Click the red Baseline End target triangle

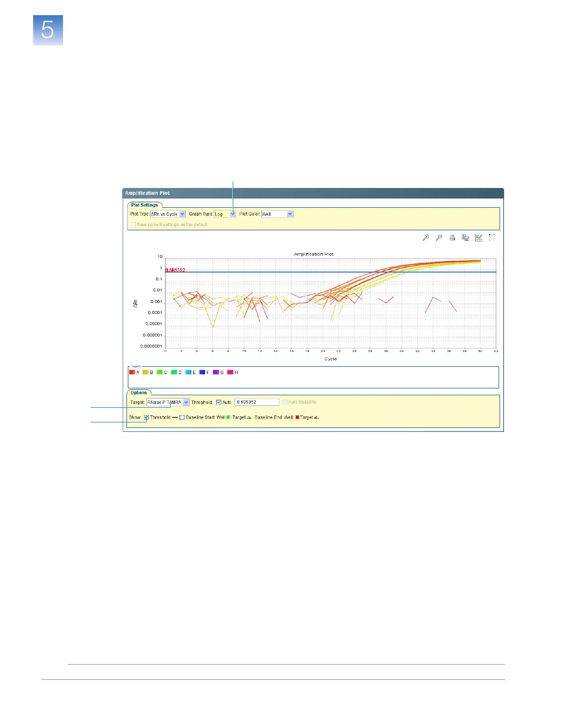tap(316, 417)
